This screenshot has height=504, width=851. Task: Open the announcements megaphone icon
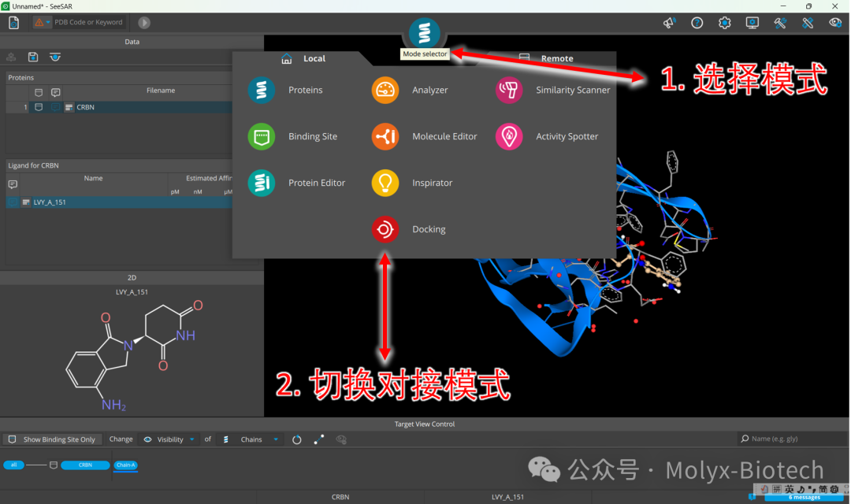[669, 23]
